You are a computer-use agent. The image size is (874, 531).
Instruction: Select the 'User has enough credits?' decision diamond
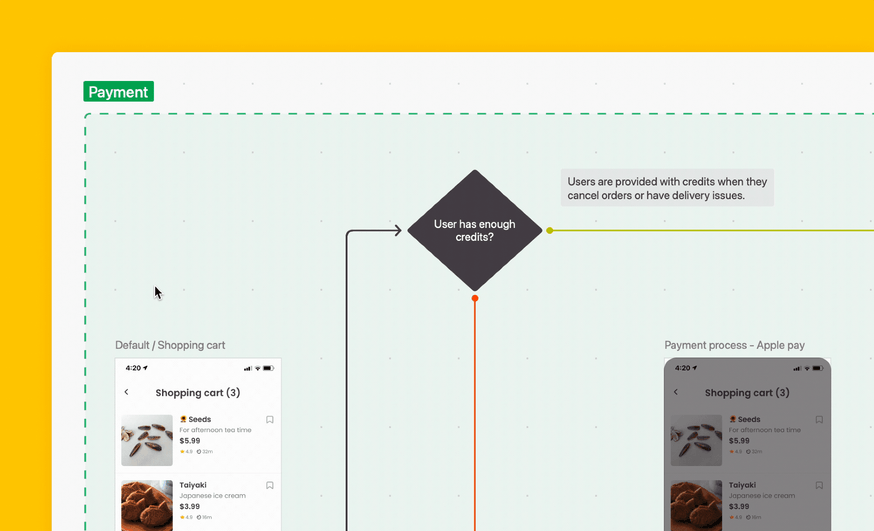point(475,230)
